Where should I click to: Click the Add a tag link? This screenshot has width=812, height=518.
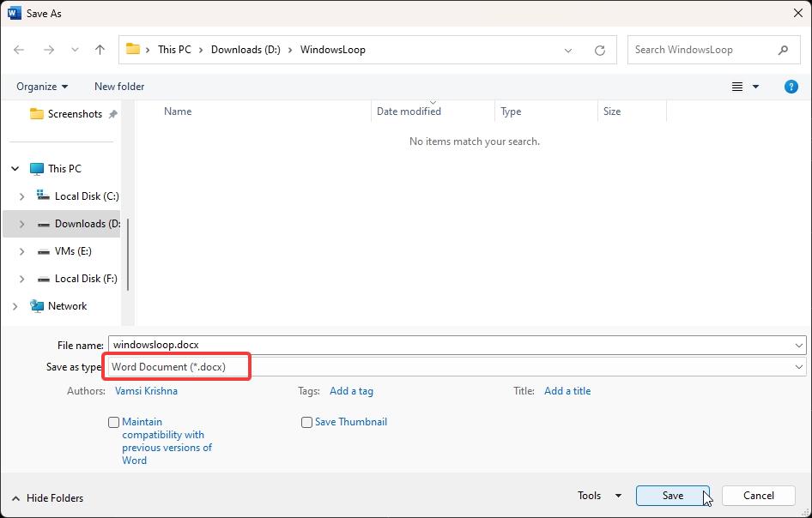[x=351, y=391]
